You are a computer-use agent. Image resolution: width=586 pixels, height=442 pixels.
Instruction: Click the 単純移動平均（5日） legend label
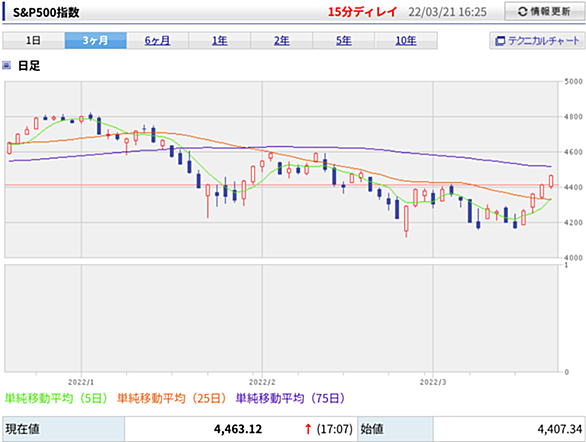point(56,398)
